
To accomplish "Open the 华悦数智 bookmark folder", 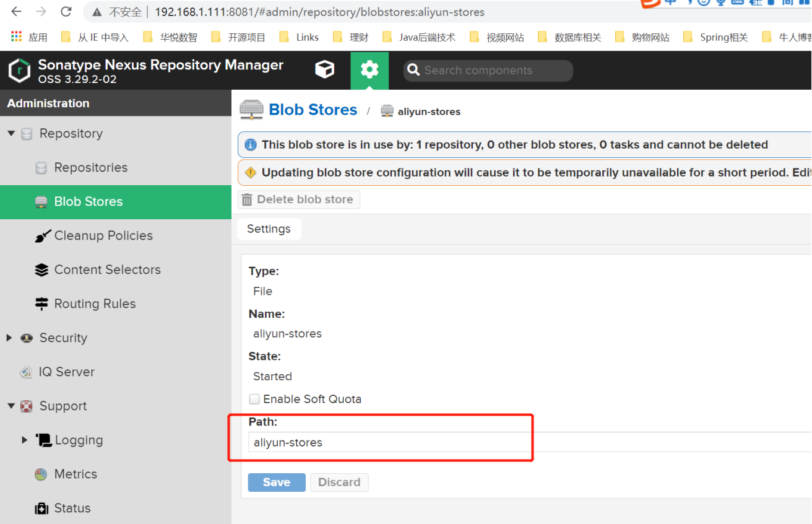I will [x=170, y=37].
